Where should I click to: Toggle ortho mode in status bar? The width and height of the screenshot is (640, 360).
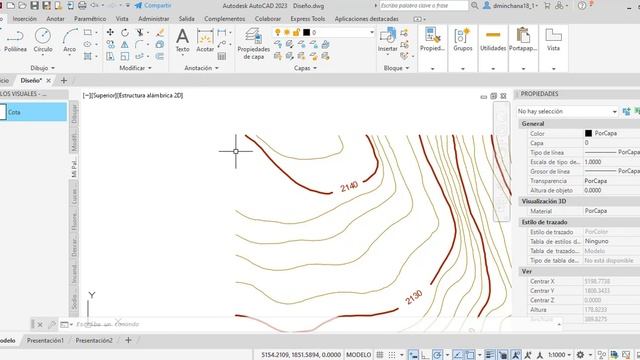pos(425,355)
